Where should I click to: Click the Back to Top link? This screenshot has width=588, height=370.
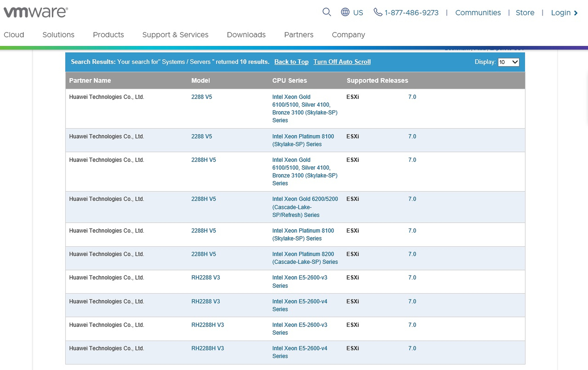[291, 62]
